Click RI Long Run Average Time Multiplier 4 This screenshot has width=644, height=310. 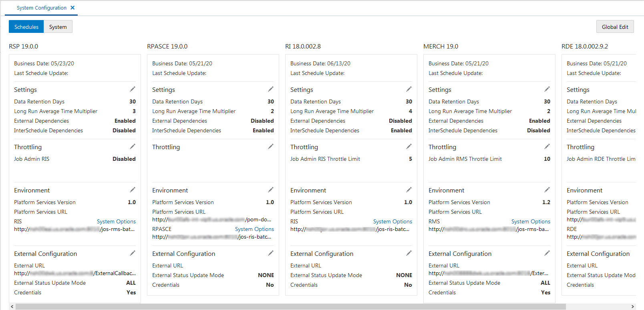pyautogui.click(x=411, y=111)
